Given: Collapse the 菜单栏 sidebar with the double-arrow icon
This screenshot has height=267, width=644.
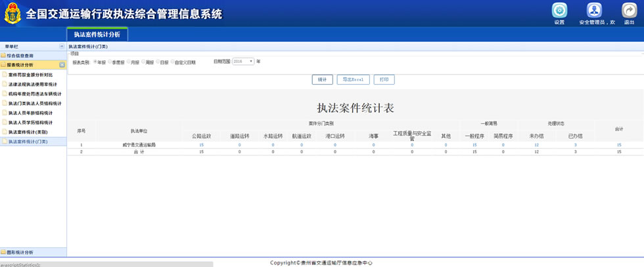Looking at the screenshot, I should coord(62,47).
